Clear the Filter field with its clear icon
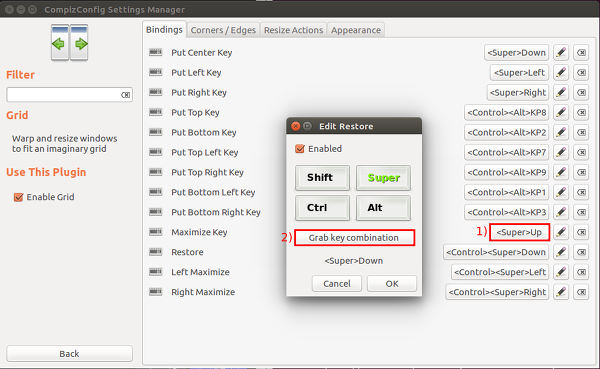Screen dimensions: 600x369 click(126, 95)
